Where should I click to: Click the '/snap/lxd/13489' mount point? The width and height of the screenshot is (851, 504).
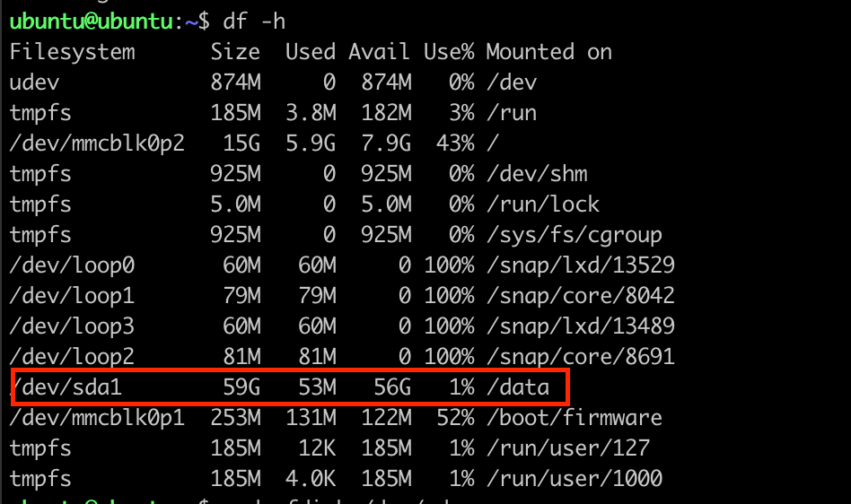tap(581, 326)
